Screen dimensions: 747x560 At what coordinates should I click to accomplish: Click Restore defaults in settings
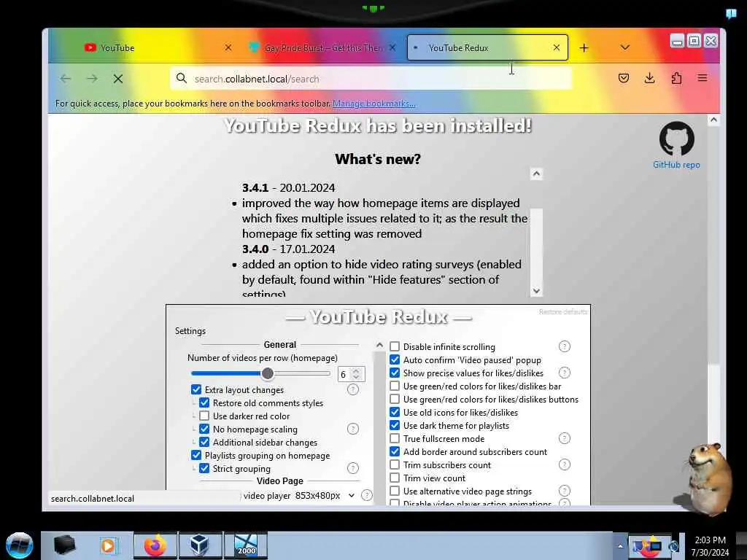click(x=562, y=312)
